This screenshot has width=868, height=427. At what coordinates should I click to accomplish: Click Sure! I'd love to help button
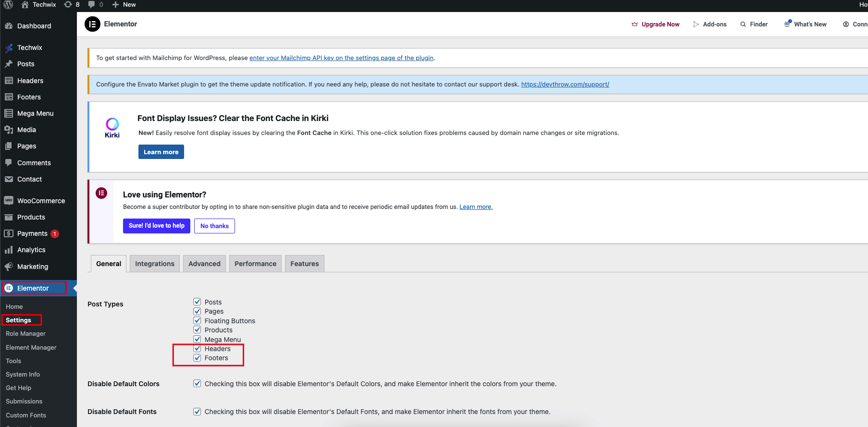[157, 226]
